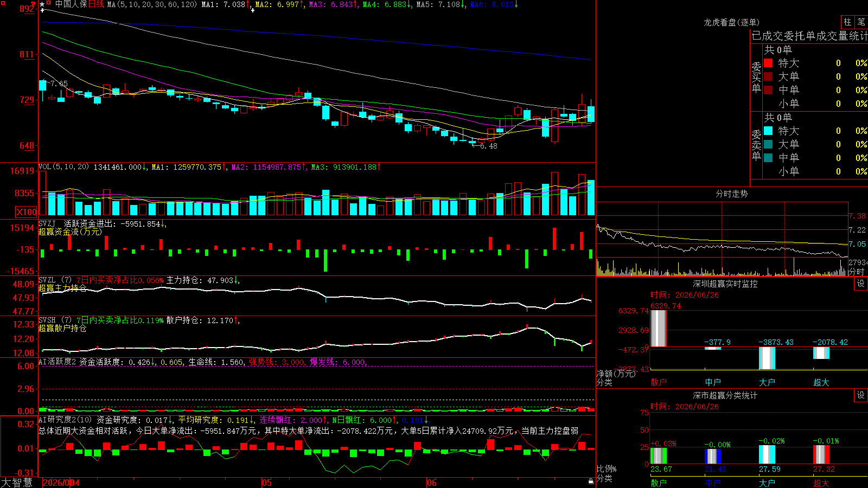Open VOL(5,10,20) indicator parameters
Viewport: 868px width, 488px height.
(x=63, y=167)
